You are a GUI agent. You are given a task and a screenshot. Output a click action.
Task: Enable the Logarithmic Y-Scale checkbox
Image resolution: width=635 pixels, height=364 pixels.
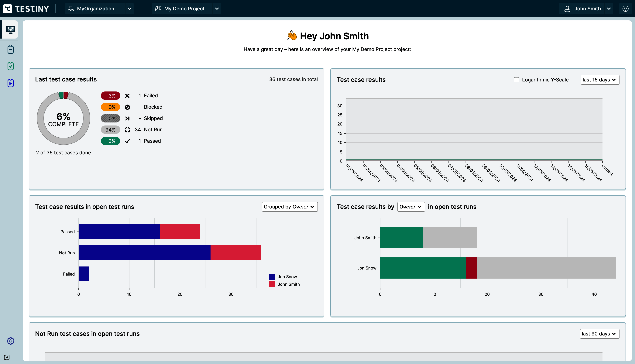516,80
